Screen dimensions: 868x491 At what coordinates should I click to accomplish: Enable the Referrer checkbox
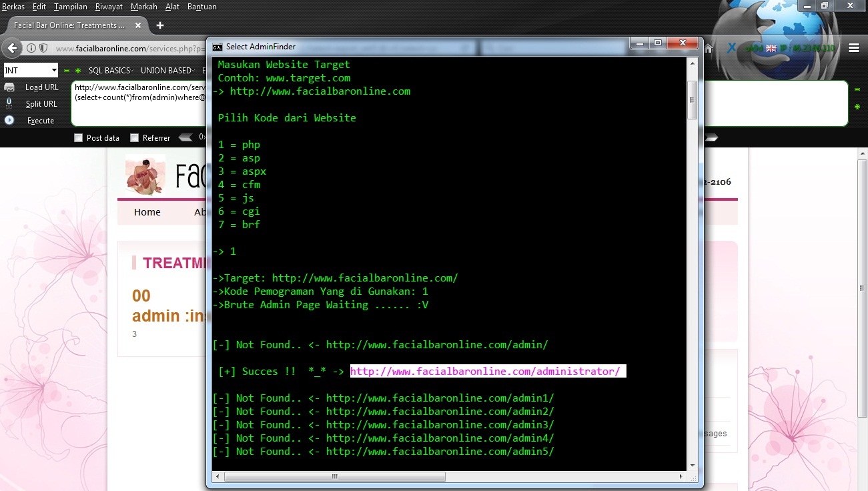click(135, 138)
